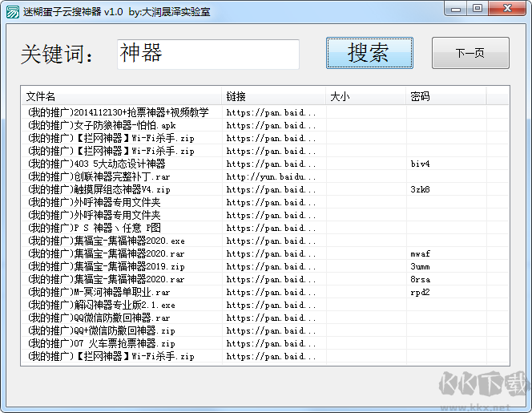Select the file M-冥河神器单职业.rar

pyautogui.click(x=99, y=292)
